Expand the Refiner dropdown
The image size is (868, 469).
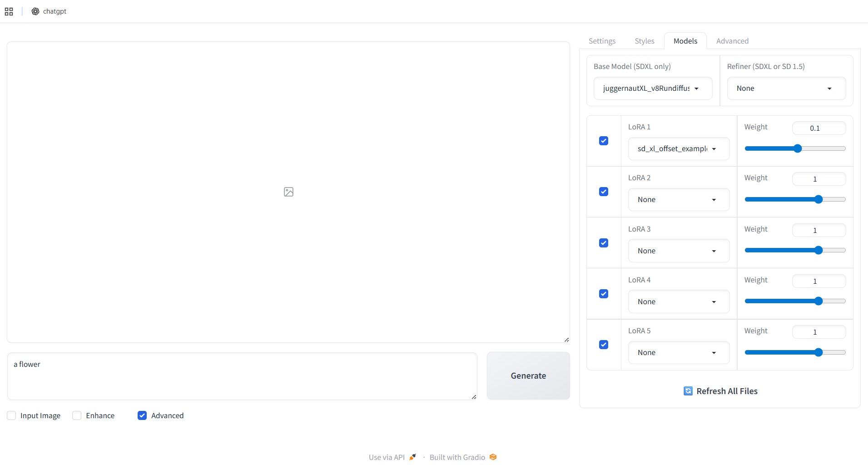tap(786, 89)
